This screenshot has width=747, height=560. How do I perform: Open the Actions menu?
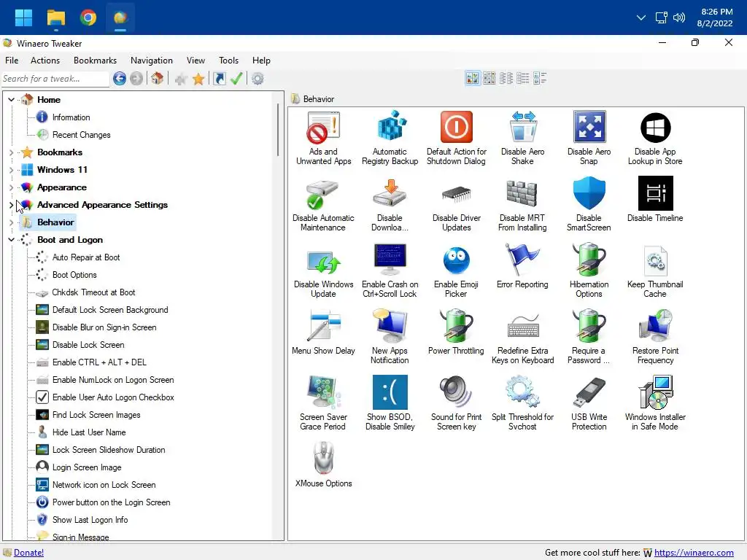tap(45, 61)
